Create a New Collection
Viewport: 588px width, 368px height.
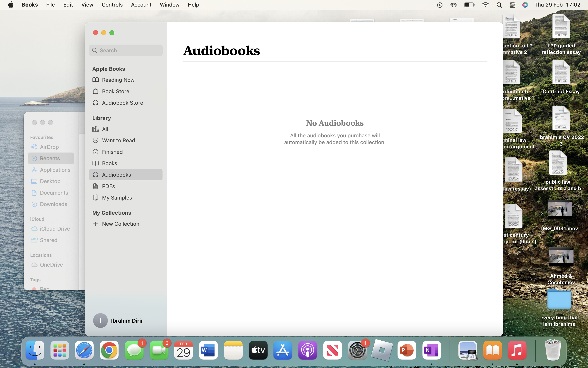126,224
